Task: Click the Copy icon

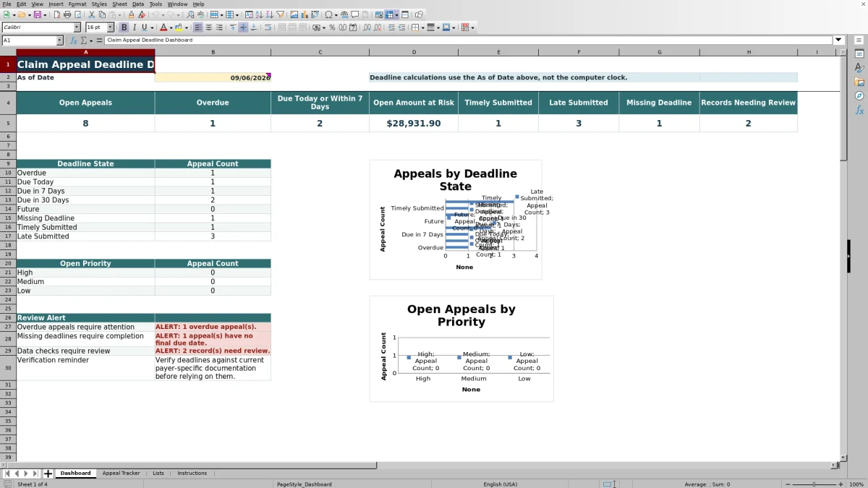Action: tap(102, 14)
